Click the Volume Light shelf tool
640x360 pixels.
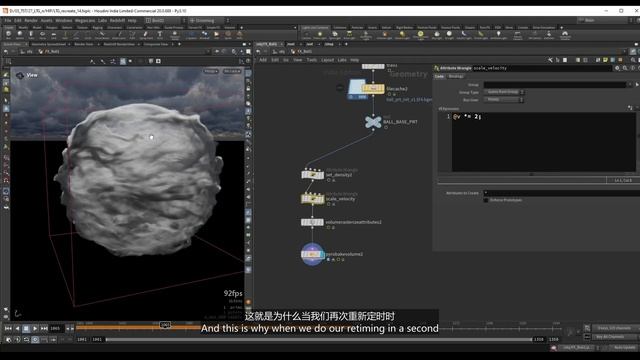pyautogui.click(x=384, y=35)
